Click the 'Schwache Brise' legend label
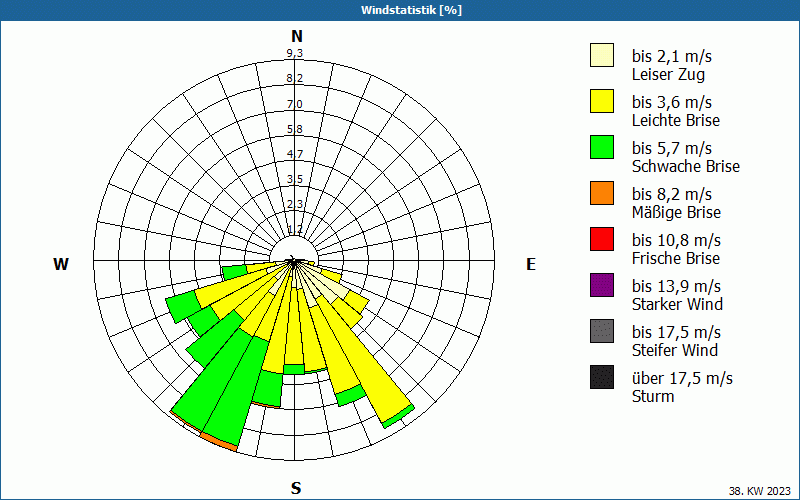The image size is (800, 500). click(686, 166)
